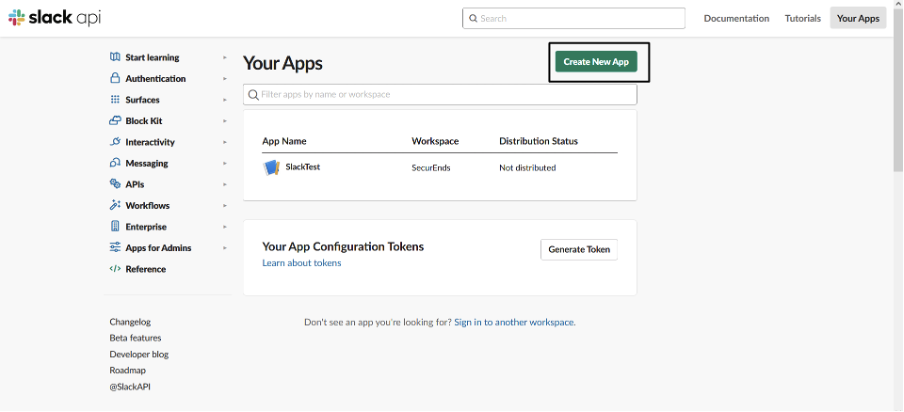Expand the Enterprise section arrow

[x=225, y=227]
